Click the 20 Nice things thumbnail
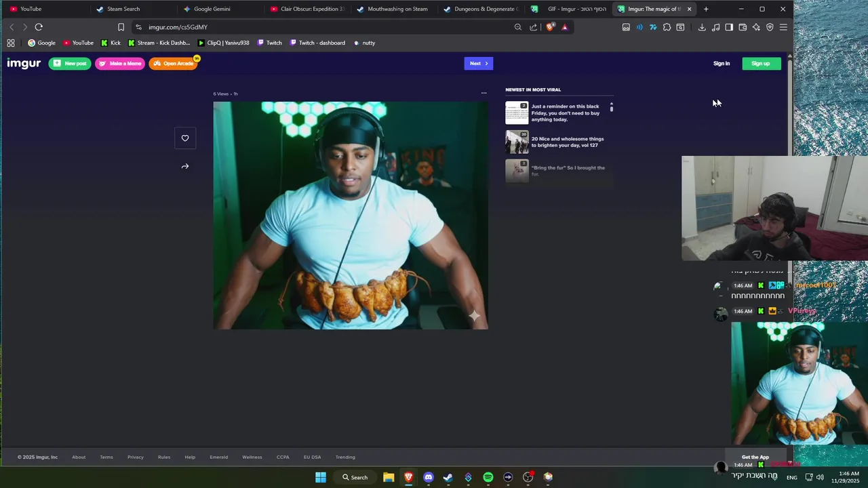The image size is (868, 488). 517,142
